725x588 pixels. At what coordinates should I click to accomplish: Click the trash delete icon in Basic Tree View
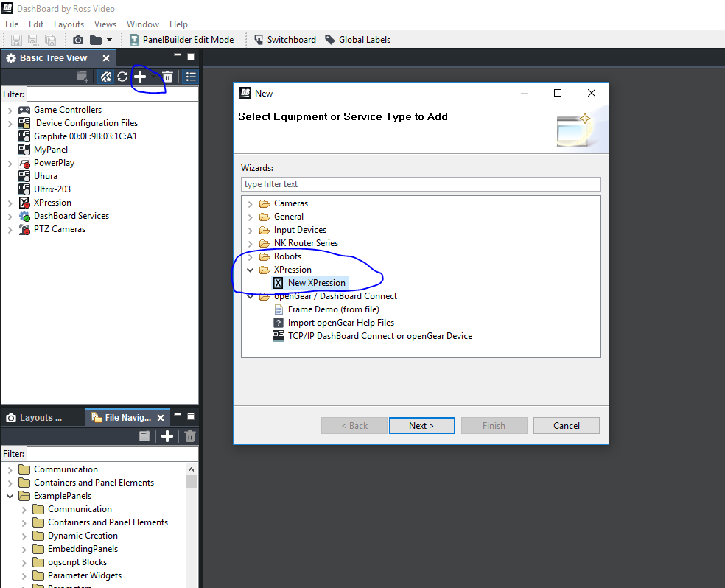point(167,77)
